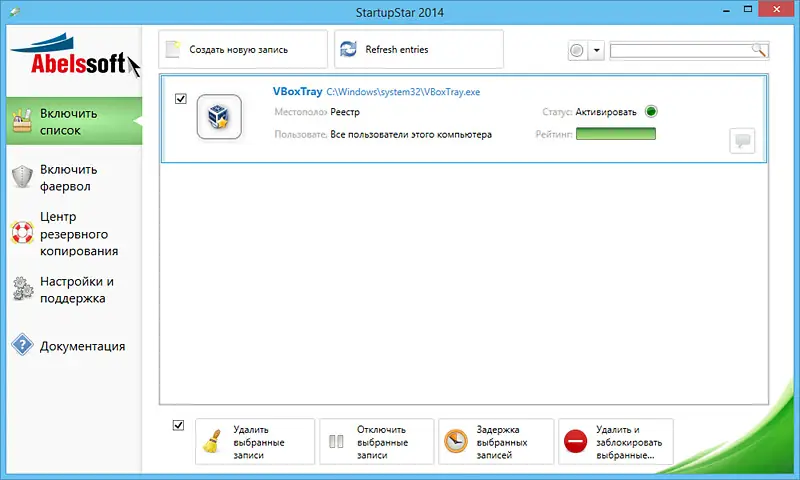Click the new note page icon
800x480 pixels.
point(173,49)
